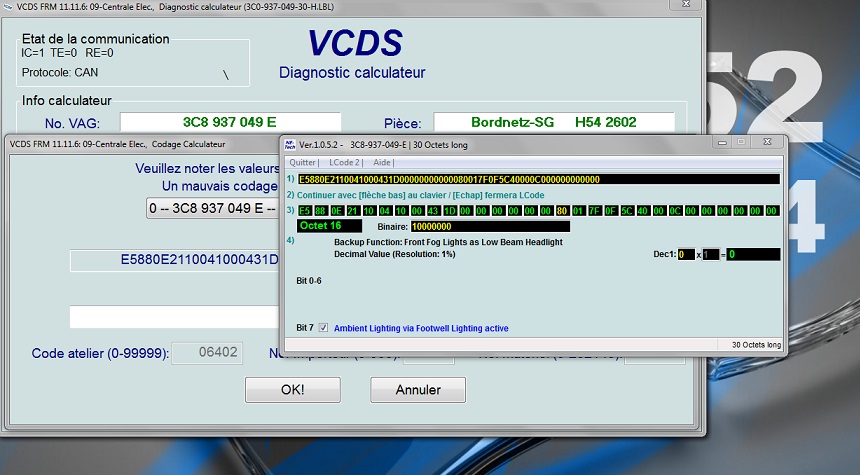
Task: Click the Annuler button
Action: [417, 388]
